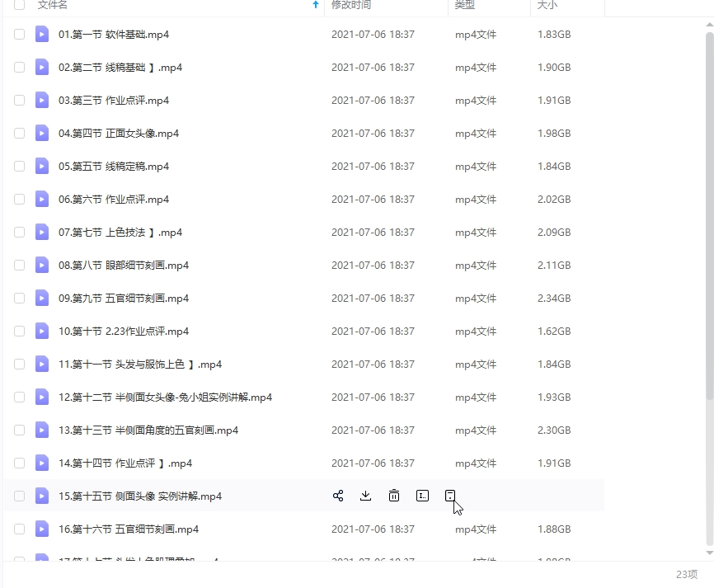Viewport: 714px width, 588px height.
Task: Click the video icon of 09.第九节 五官细节刻画.mp4
Action: pyautogui.click(x=42, y=298)
